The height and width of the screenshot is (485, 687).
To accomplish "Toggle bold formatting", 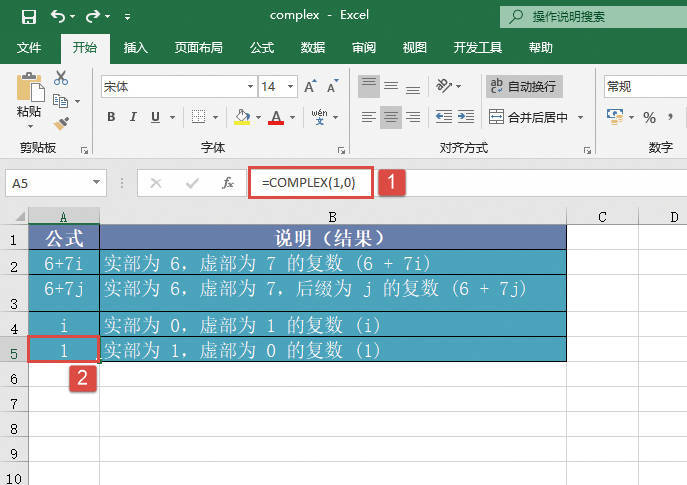I will coord(111,117).
